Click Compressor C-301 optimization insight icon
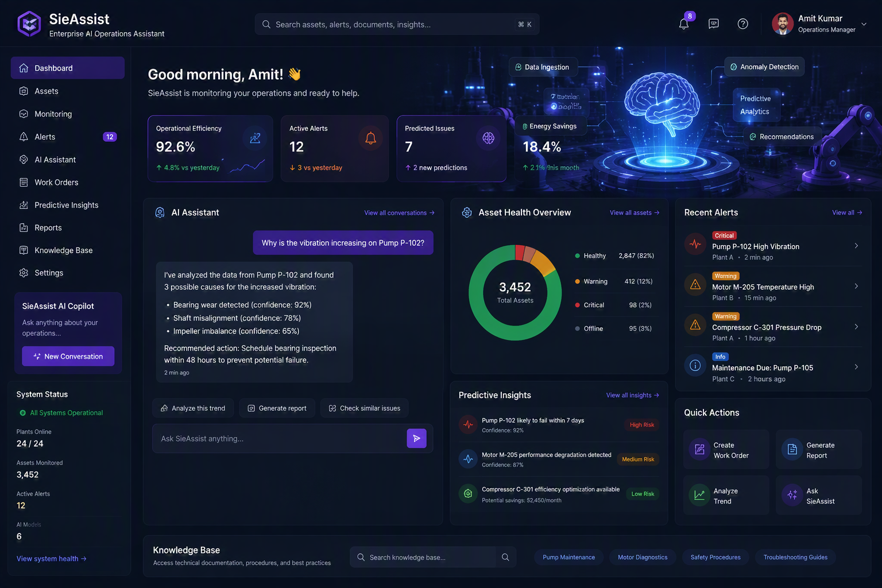The width and height of the screenshot is (882, 588). pyautogui.click(x=469, y=493)
